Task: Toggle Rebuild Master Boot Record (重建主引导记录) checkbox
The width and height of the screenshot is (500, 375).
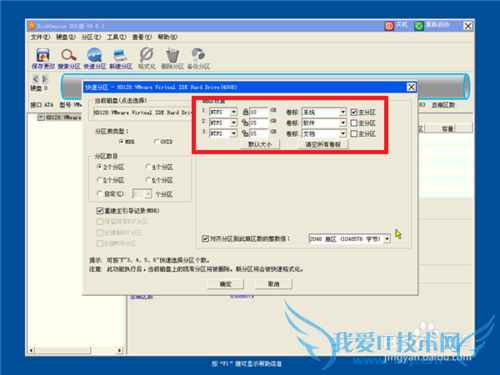Action: [100, 211]
